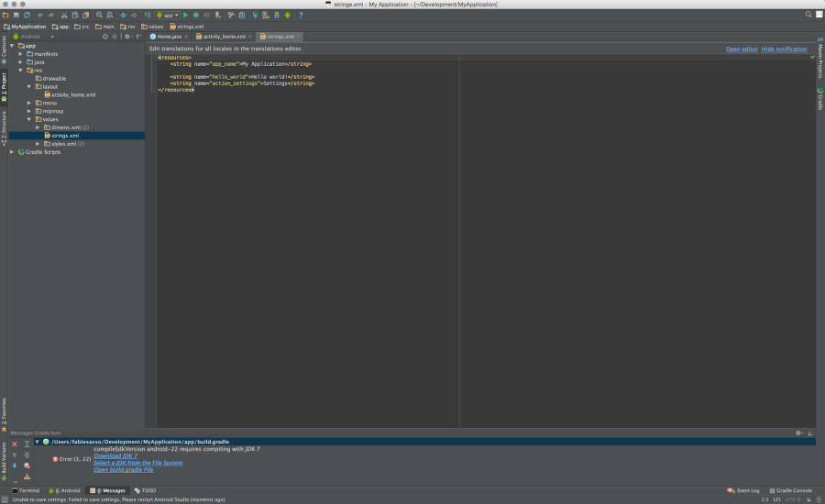Click the Search Everywhere magnifier icon
Screen dimensions: 825x504
808,15
